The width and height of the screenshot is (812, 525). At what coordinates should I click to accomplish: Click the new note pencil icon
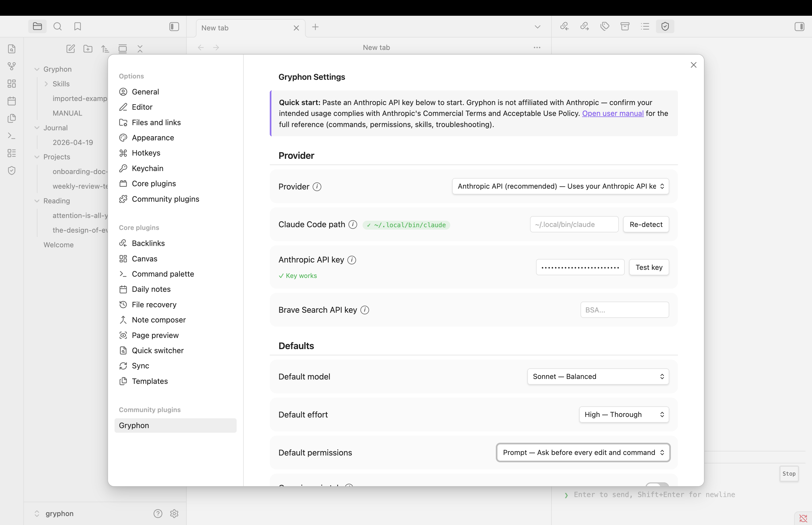click(x=71, y=49)
